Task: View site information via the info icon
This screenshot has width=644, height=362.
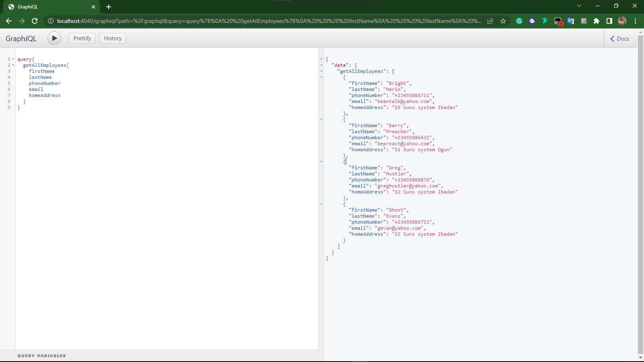Action: pos(51,21)
